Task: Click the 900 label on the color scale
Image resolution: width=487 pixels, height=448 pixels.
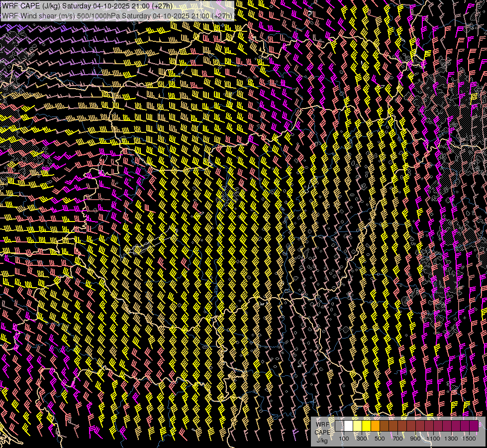Action: click(x=415, y=439)
